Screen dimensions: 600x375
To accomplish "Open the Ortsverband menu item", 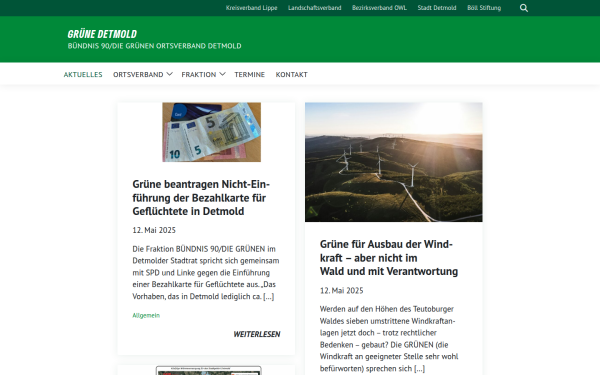I will pos(138,75).
